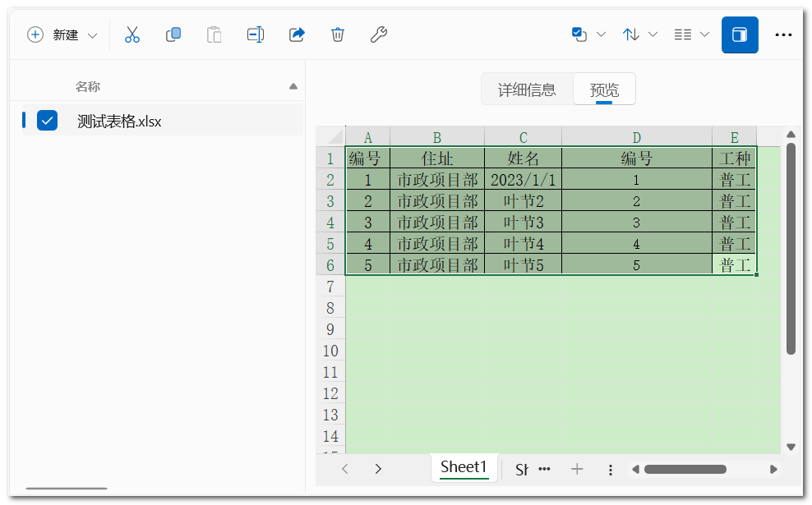
Task: Click the Cut scissors icon
Action: pyautogui.click(x=132, y=34)
